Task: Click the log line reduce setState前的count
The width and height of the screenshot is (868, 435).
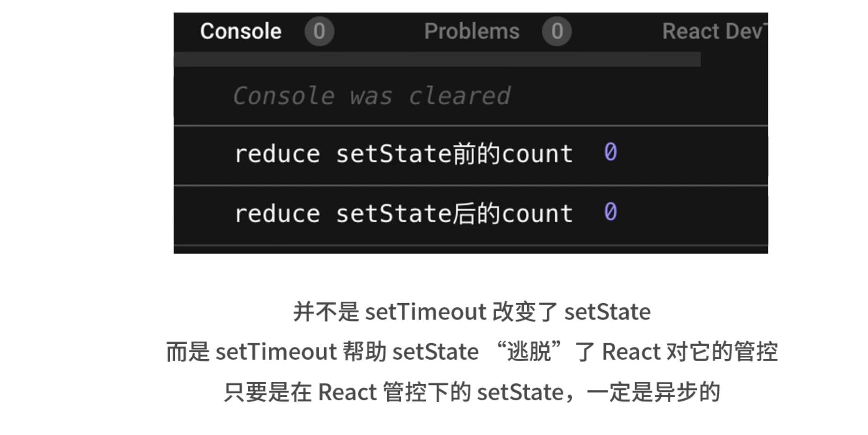Action: click(x=403, y=154)
